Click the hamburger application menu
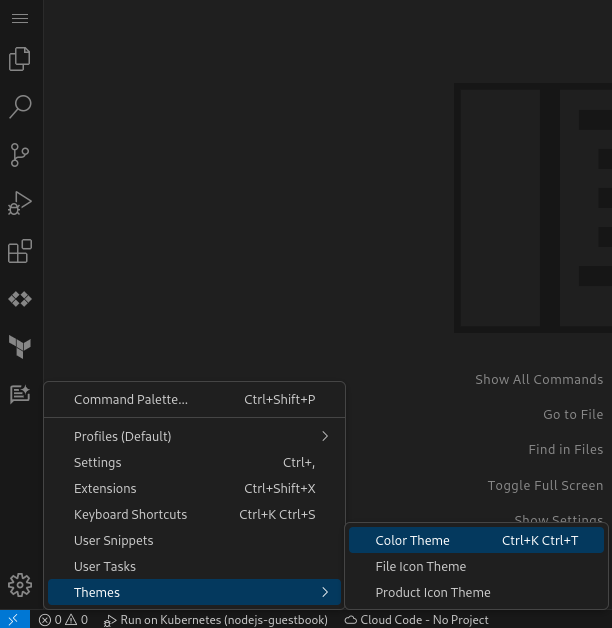Viewport: 612px width, 628px height. tap(20, 18)
